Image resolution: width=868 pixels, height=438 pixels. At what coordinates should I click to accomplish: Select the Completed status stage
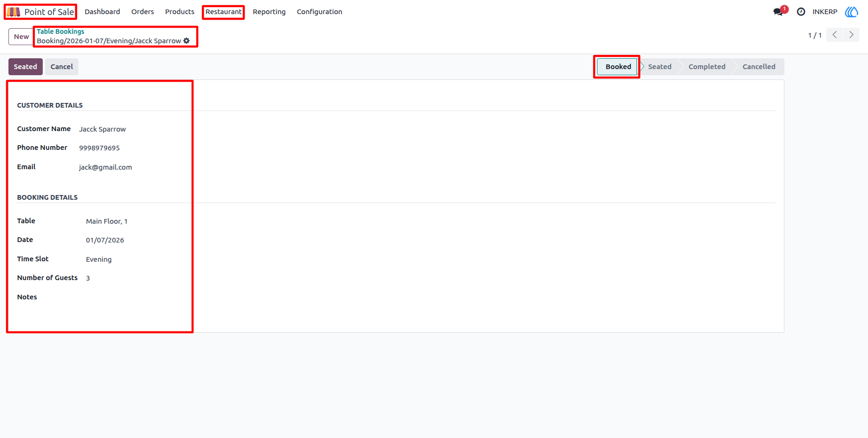pyautogui.click(x=707, y=67)
